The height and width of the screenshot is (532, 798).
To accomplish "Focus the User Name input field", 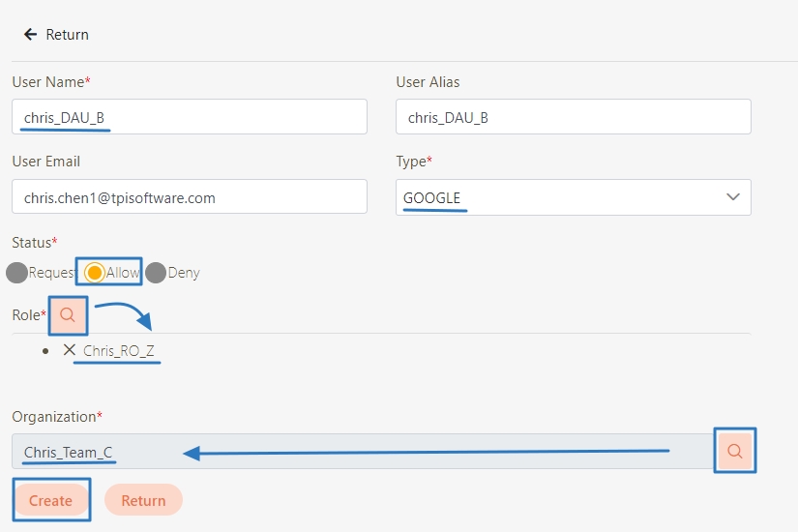I will click(x=190, y=117).
